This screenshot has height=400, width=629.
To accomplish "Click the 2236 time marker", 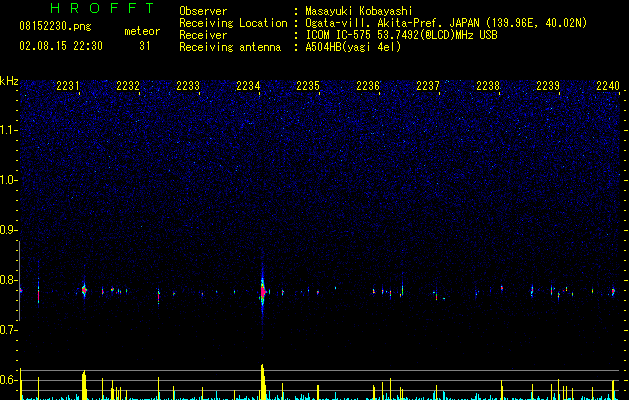I will (368, 86).
